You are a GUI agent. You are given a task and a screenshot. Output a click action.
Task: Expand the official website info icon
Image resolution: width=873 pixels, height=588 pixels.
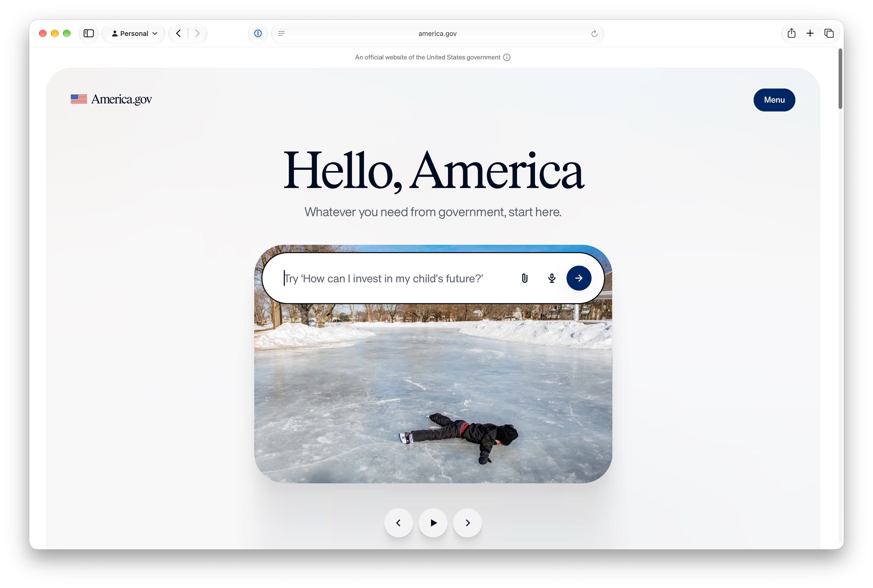(507, 57)
